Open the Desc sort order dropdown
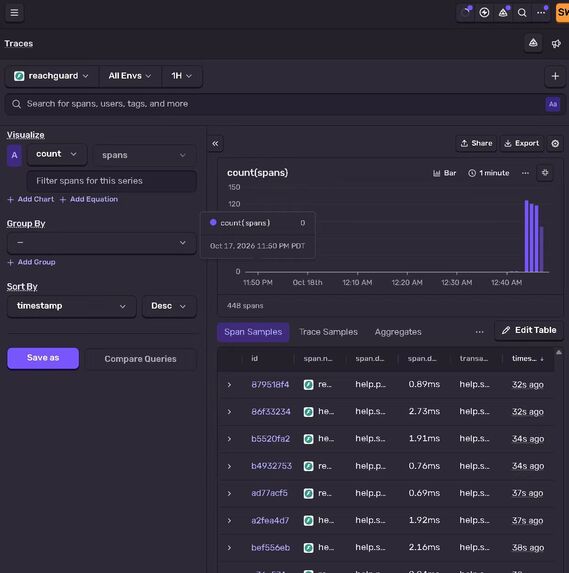Image resolution: width=569 pixels, height=573 pixels. [169, 306]
